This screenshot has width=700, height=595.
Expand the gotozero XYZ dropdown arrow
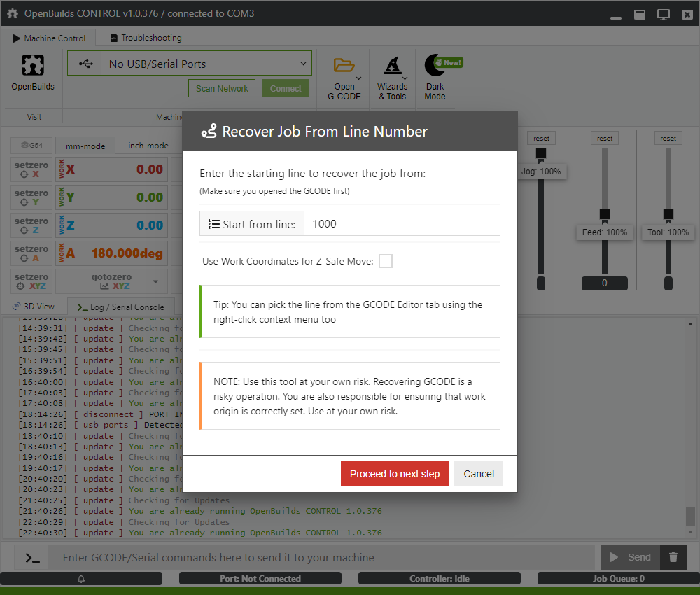tap(157, 281)
